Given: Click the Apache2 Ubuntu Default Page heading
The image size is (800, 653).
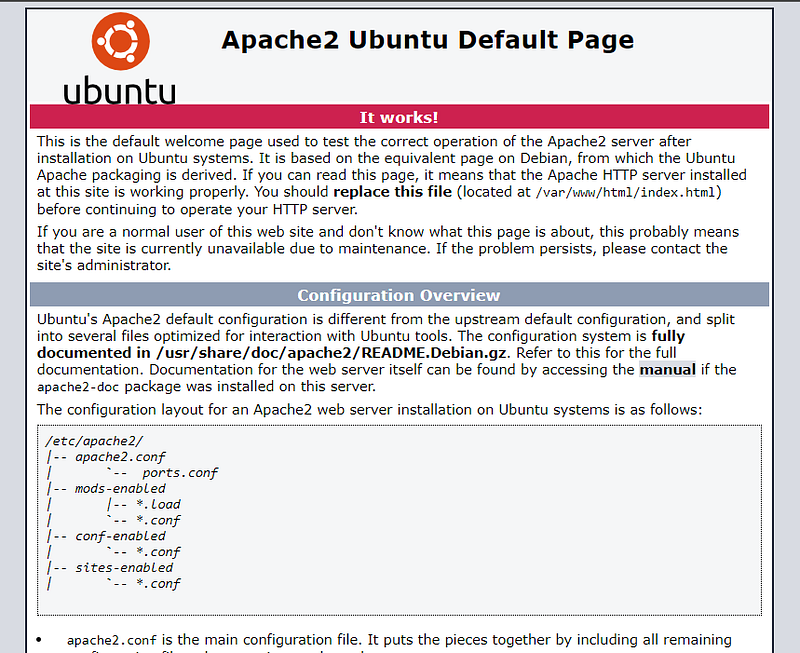Looking at the screenshot, I should (428, 40).
